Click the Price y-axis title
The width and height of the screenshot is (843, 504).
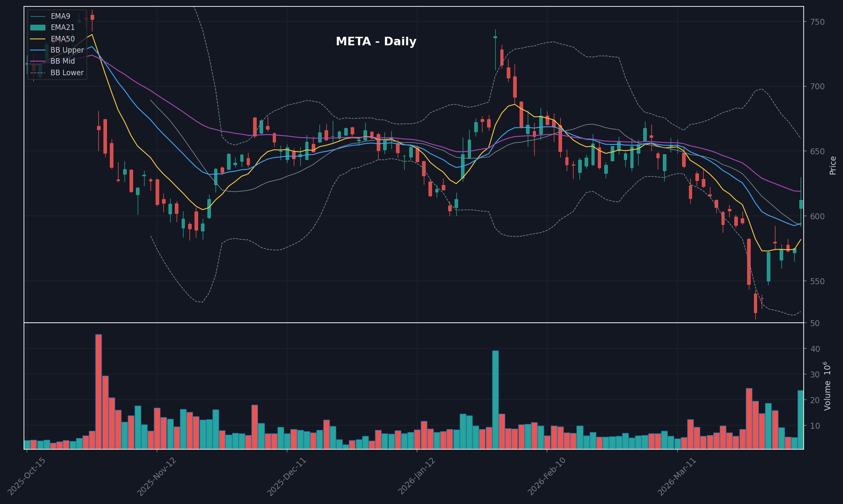click(833, 165)
